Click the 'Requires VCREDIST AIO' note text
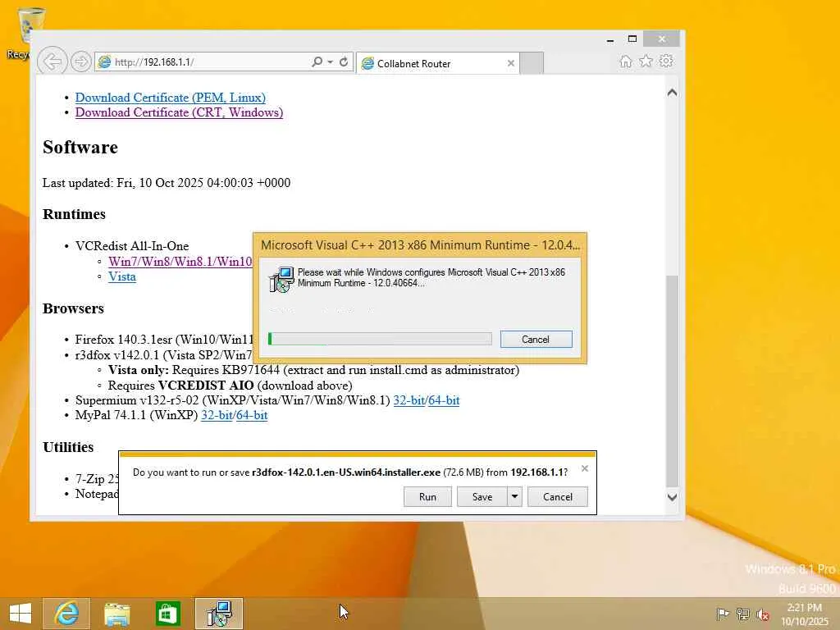 pos(230,386)
